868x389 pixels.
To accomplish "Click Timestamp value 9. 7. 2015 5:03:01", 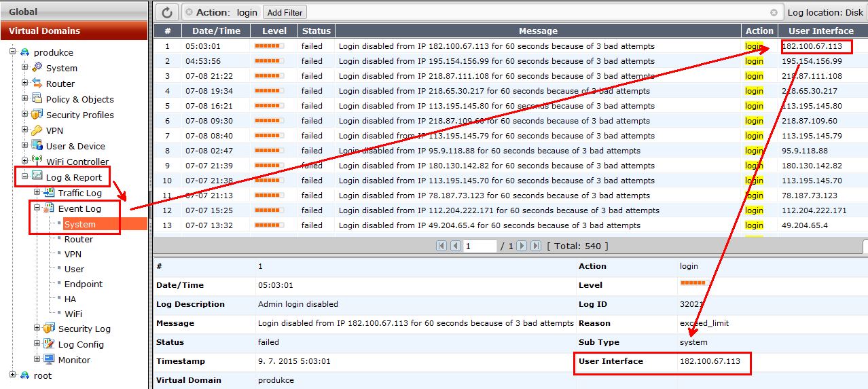I will (294, 361).
